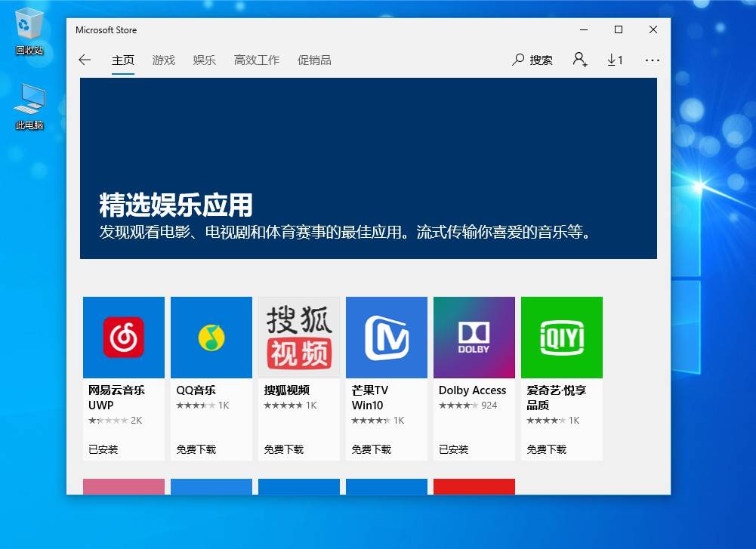This screenshot has width=756, height=549.
Task: Open the QQ音乐 app tile icon
Action: click(x=211, y=338)
